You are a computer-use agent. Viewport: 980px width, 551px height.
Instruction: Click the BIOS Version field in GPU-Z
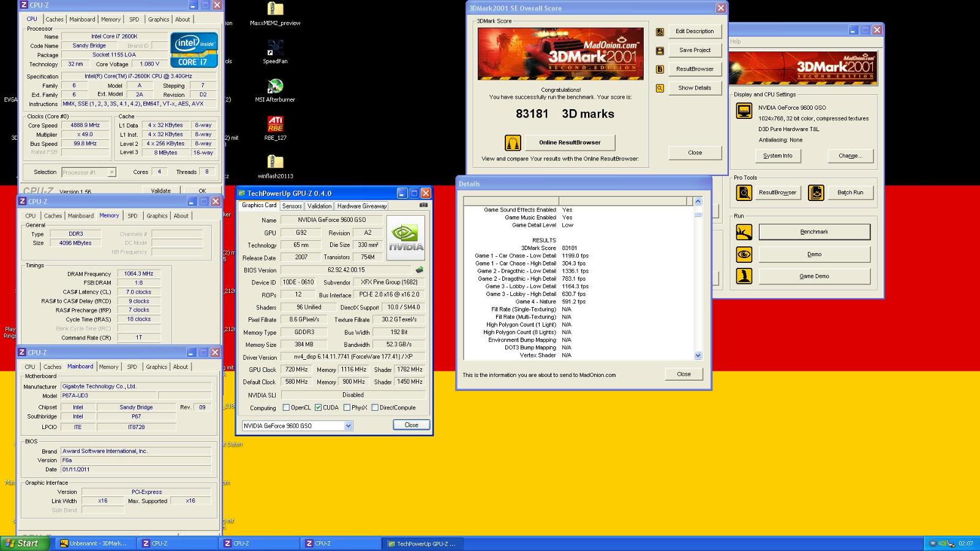(345, 270)
